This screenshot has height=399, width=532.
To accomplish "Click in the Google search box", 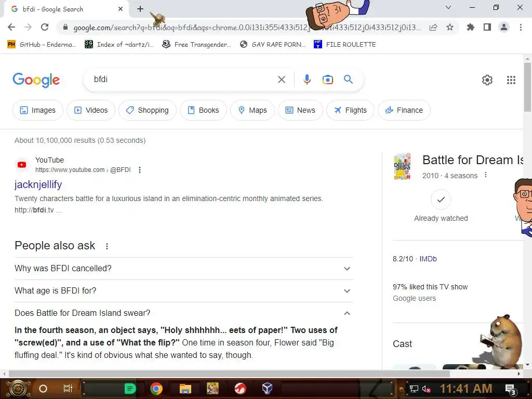I will point(183,79).
